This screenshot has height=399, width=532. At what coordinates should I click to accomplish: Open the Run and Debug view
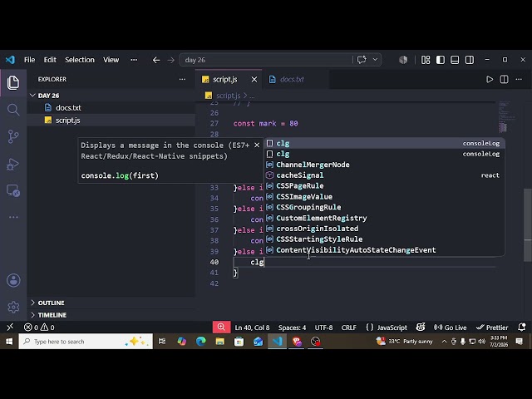point(13,165)
